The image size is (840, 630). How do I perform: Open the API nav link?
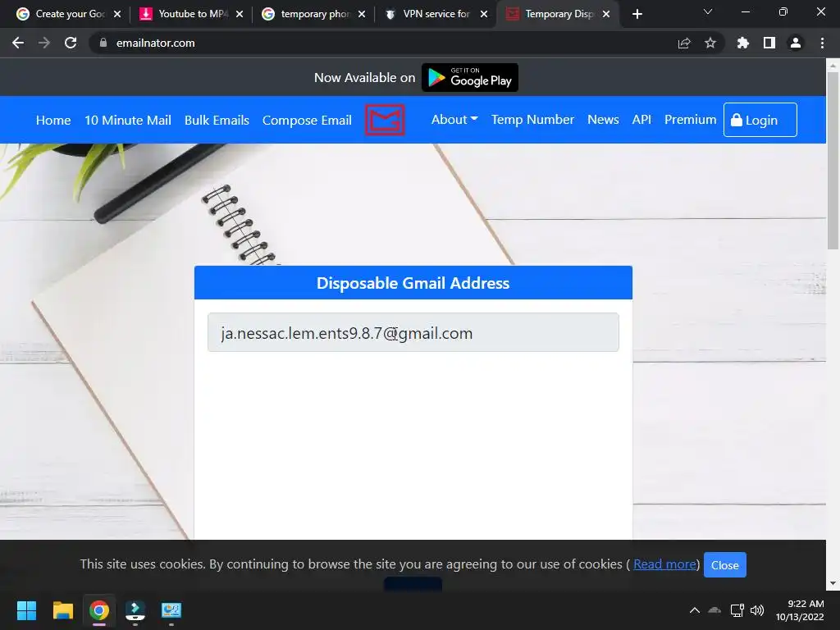pos(641,120)
